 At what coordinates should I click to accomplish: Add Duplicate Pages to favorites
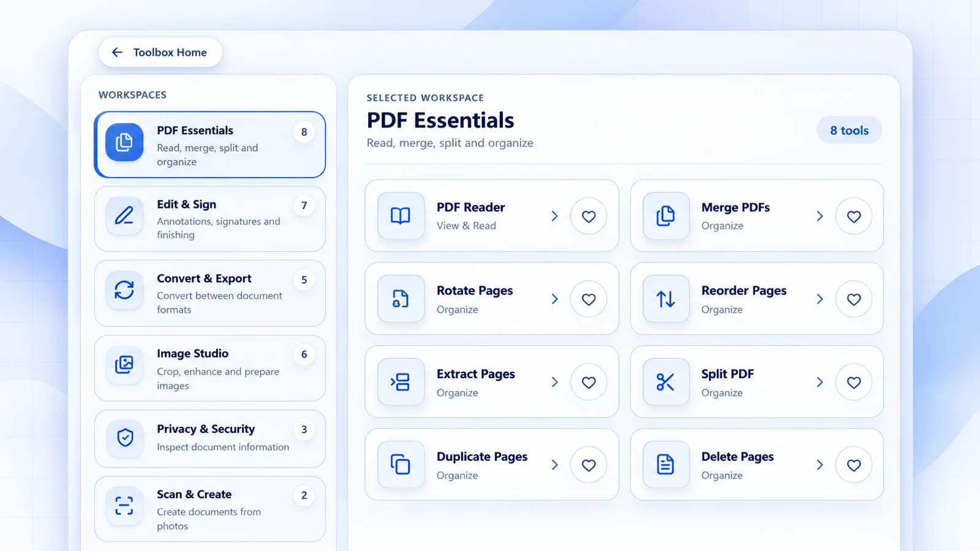tap(589, 465)
